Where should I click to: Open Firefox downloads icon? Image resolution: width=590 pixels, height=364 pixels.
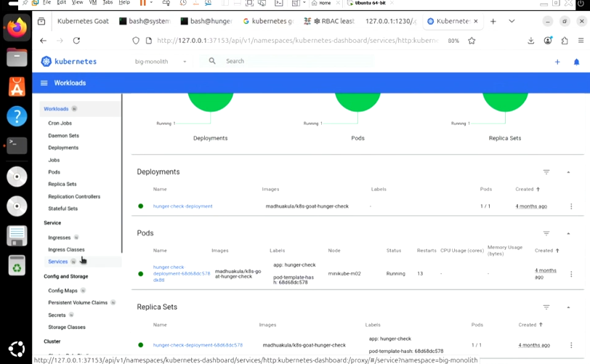pos(530,41)
